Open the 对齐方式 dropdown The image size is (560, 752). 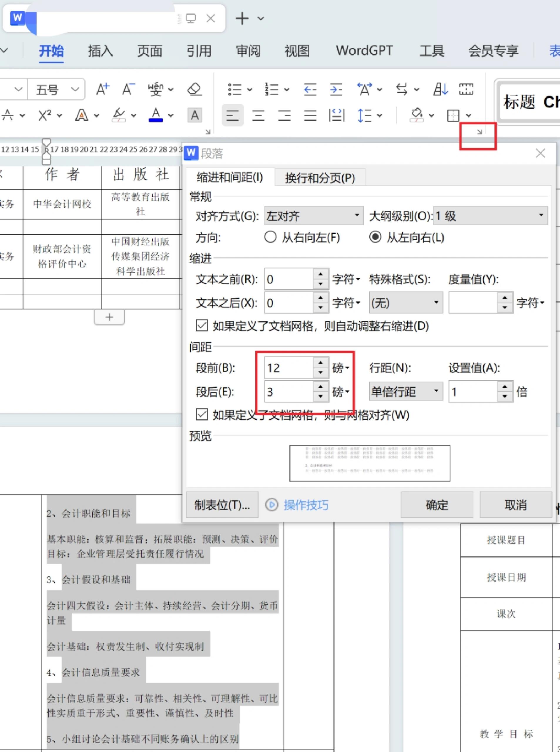tap(313, 216)
